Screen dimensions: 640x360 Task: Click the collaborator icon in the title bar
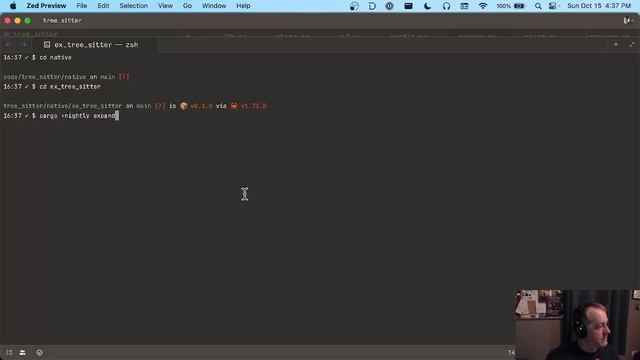coord(628,20)
